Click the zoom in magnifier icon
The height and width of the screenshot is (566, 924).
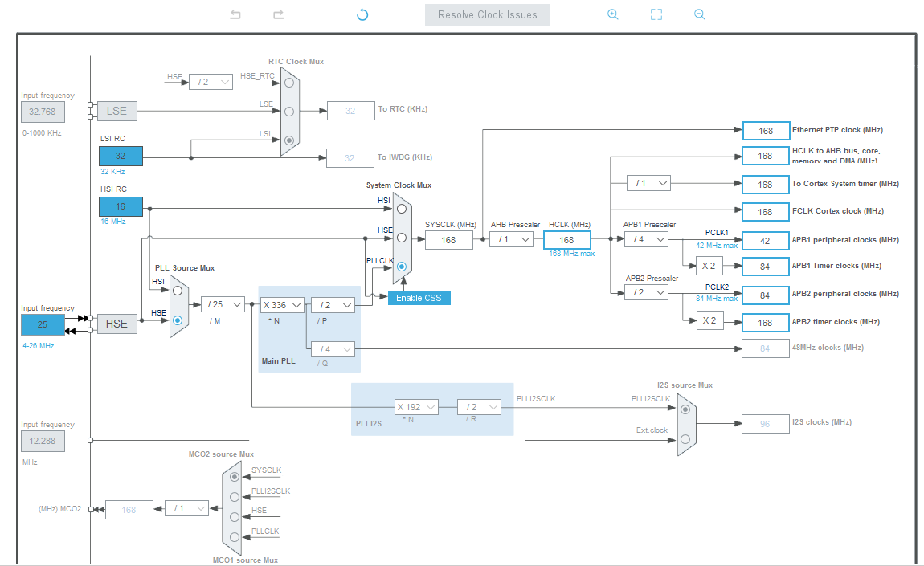point(613,14)
